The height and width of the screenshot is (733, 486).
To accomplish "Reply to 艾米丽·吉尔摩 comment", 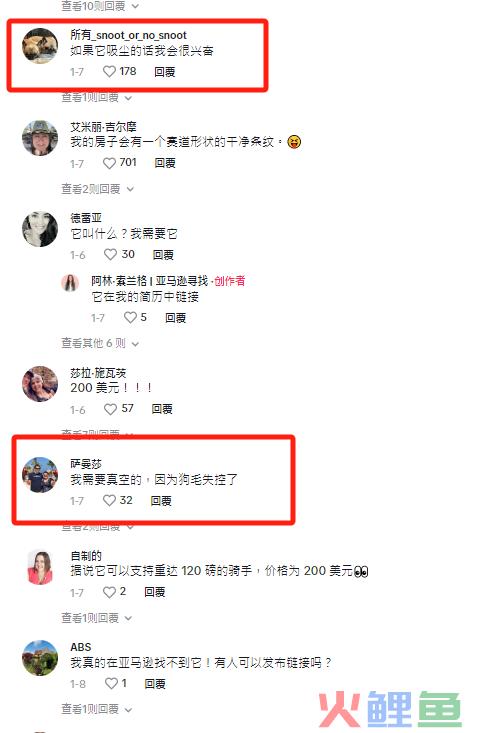I will point(164,163).
